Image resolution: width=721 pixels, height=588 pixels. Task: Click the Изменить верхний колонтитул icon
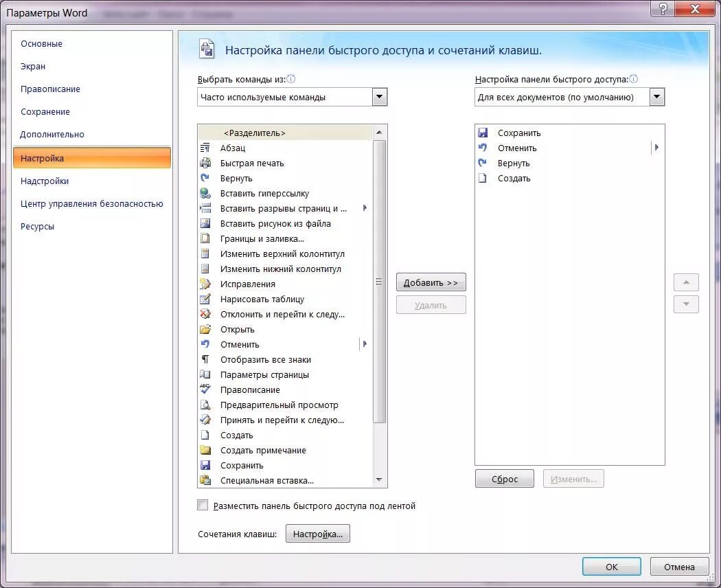pos(205,254)
